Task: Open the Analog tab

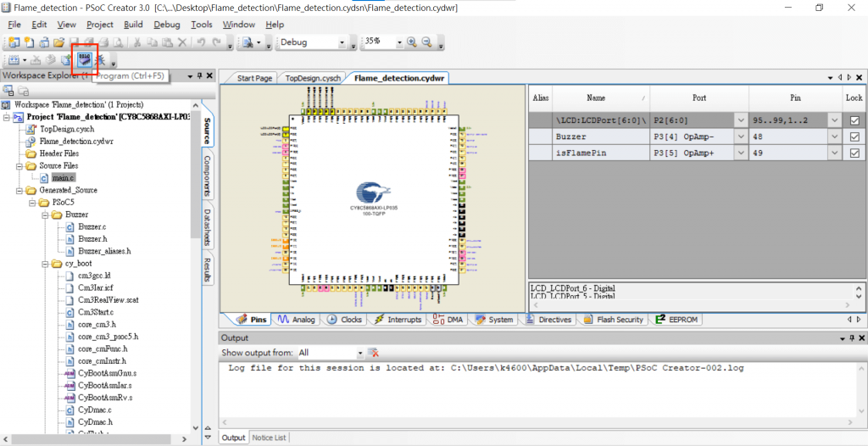Action: pyautogui.click(x=298, y=320)
